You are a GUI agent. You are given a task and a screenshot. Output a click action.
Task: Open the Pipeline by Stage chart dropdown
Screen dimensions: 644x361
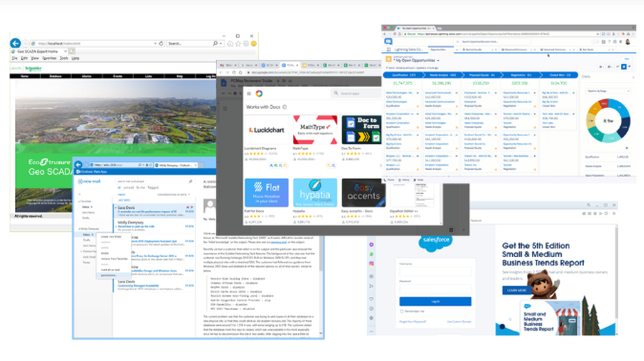[x=608, y=91]
